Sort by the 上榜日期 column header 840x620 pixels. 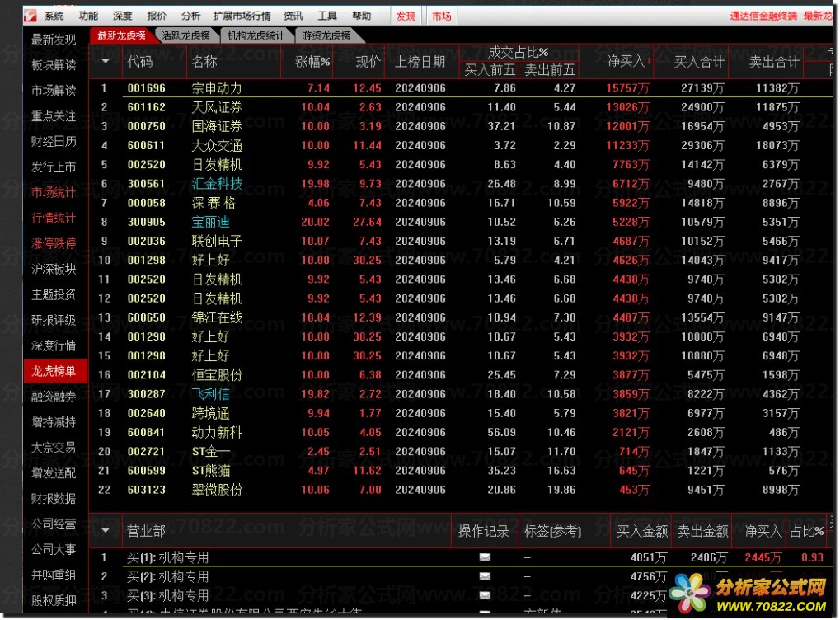[420, 62]
